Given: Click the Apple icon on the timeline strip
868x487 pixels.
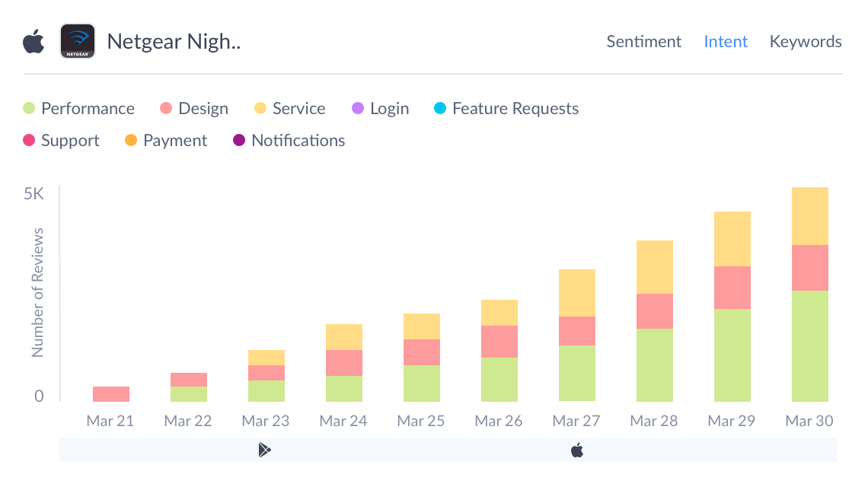Looking at the screenshot, I should point(577,450).
